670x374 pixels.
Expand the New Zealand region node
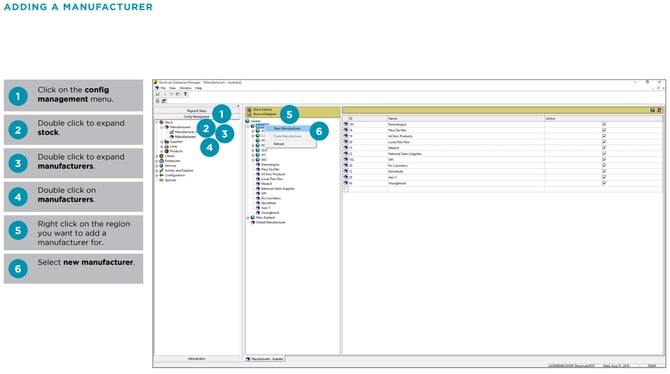pyautogui.click(x=248, y=218)
